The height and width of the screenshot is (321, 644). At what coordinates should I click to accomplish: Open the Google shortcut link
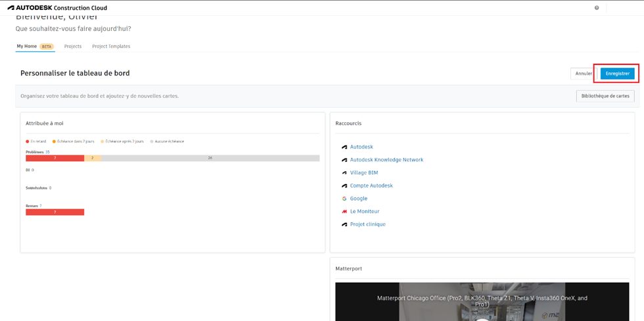coord(359,199)
